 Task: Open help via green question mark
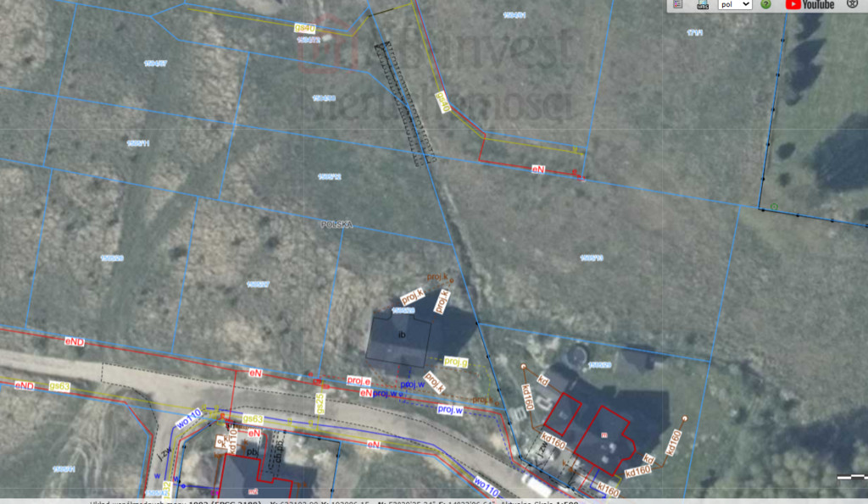[x=766, y=4]
